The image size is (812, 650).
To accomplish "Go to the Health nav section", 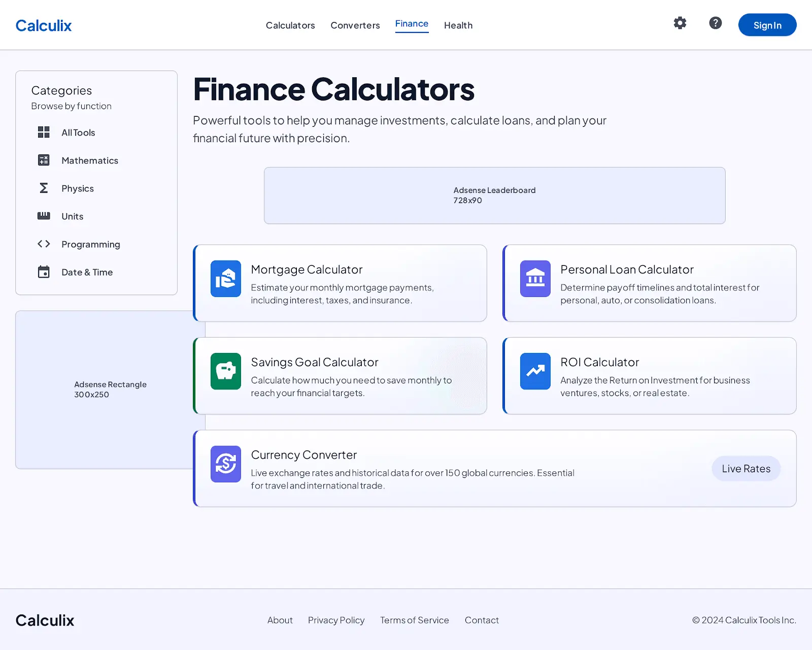I will coord(458,25).
